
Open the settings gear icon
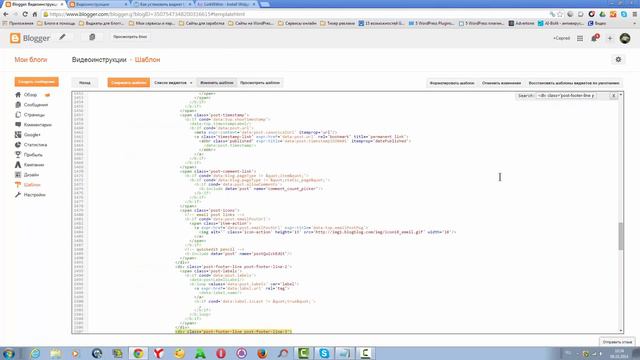click(618, 60)
